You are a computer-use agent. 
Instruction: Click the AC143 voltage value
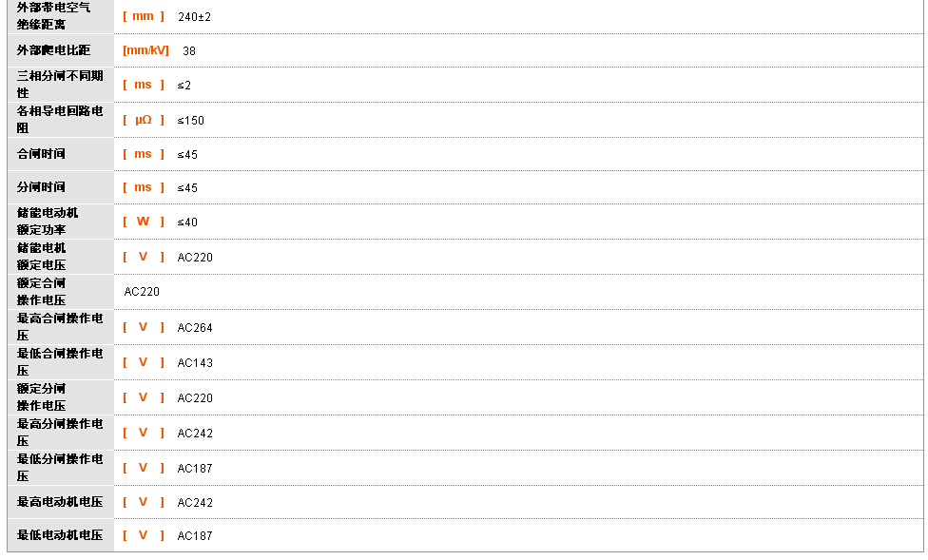(x=195, y=363)
